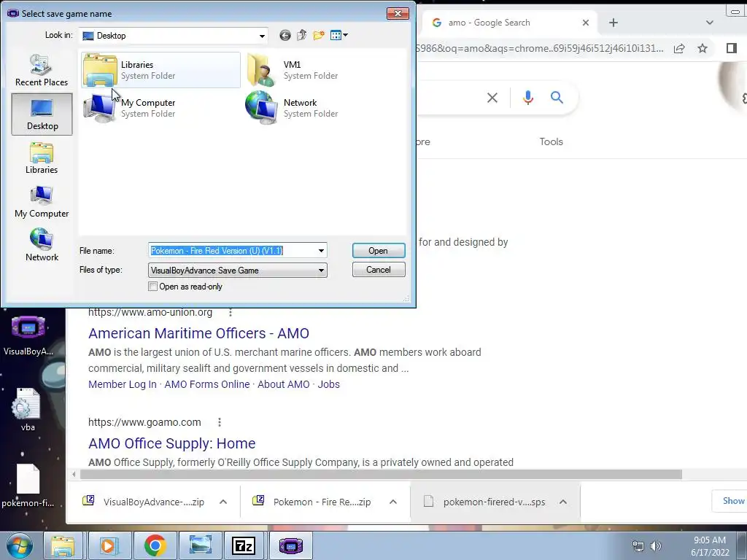Open 7-Zip from taskbar
The image size is (747, 560).
pos(244,546)
